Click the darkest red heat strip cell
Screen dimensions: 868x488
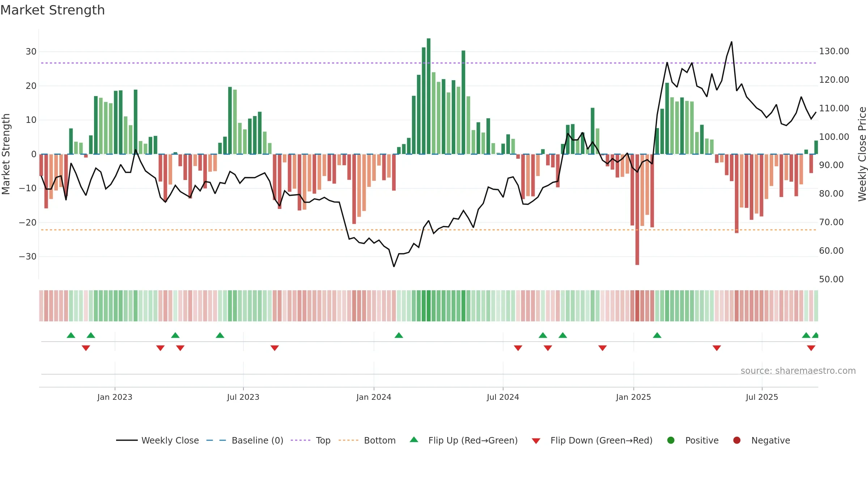click(x=637, y=306)
